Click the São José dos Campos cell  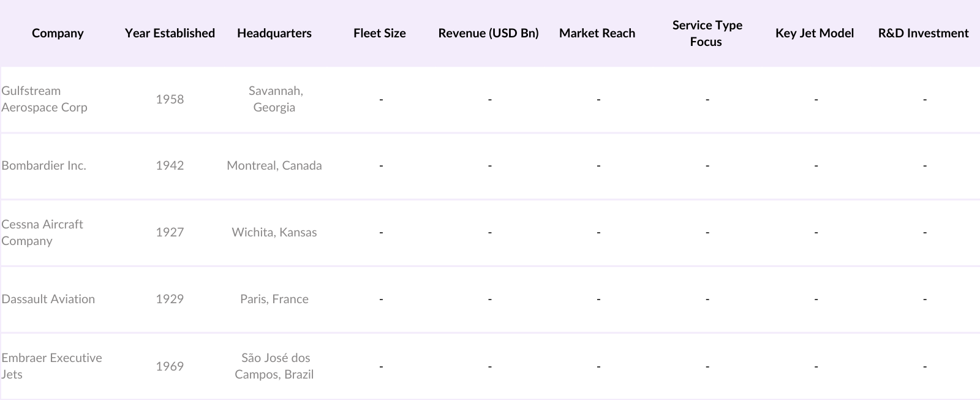coord(274,366)
